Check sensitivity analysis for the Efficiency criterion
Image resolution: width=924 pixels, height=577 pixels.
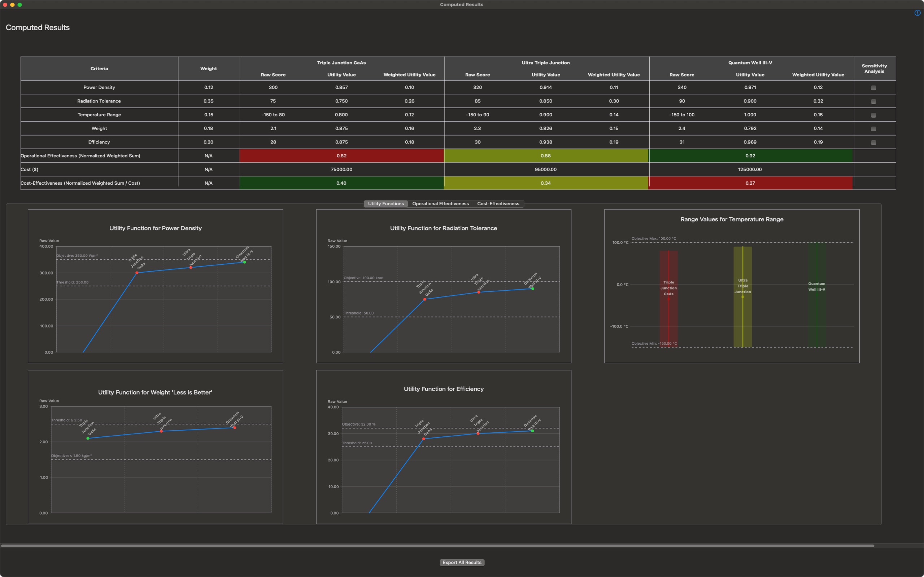pyautogui.click(x=873, y=142)
